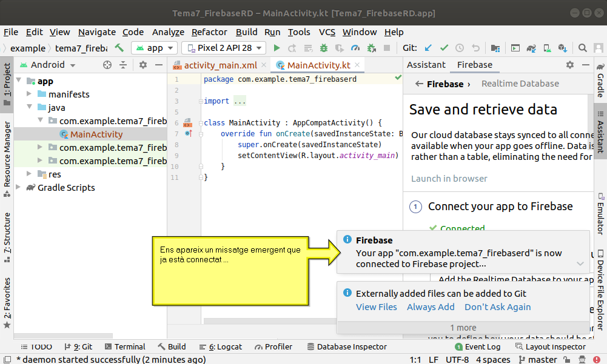Close the MainActivity.kt tab
The image size is (607, 364).
[357, 65]
